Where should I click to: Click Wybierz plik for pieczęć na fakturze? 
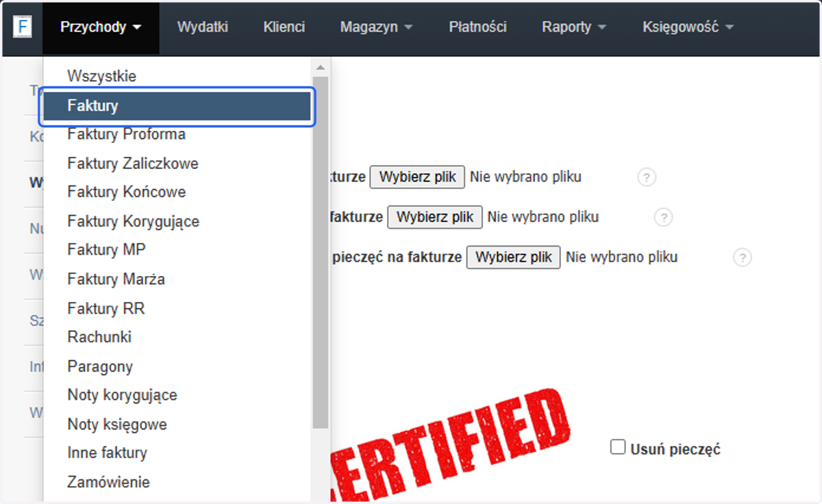514,257
